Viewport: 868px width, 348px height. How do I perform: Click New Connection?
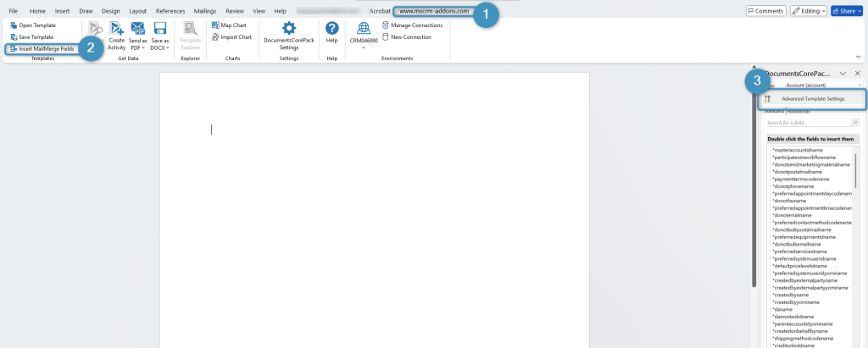click(x=406, y=37)
